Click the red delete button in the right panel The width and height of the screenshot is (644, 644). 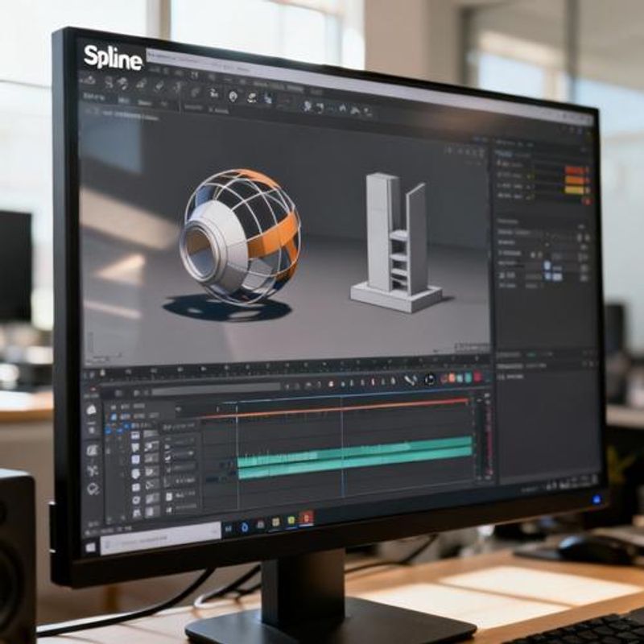pos(585,201)
